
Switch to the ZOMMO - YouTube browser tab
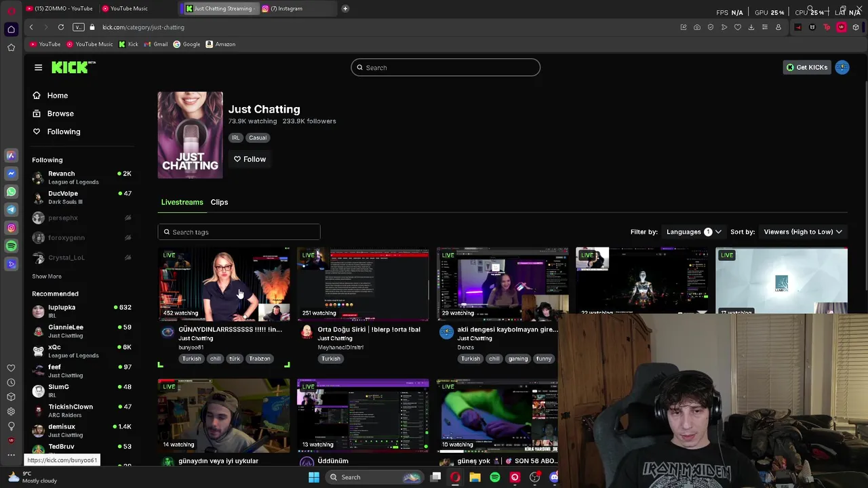coord(59,8)
